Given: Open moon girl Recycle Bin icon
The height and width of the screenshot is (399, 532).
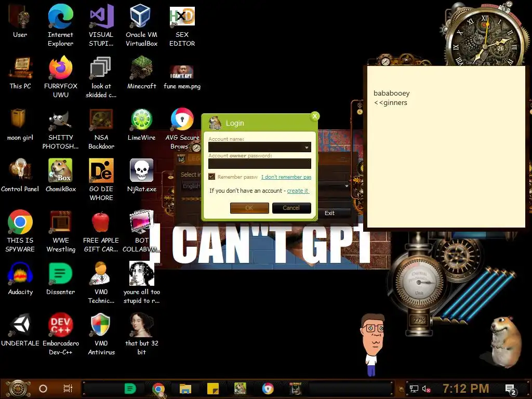Looking at the screenshot, I should [20, 124].
